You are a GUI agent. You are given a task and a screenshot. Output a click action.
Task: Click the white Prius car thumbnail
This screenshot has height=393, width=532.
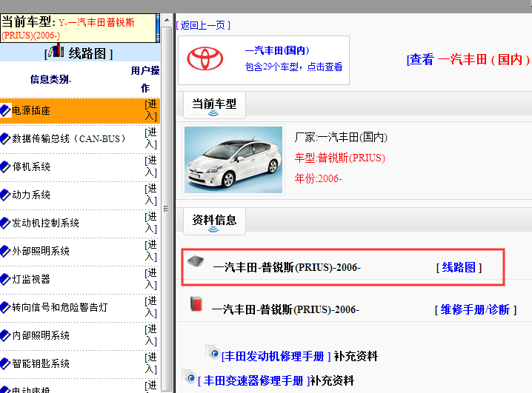[x=233, y=160]
